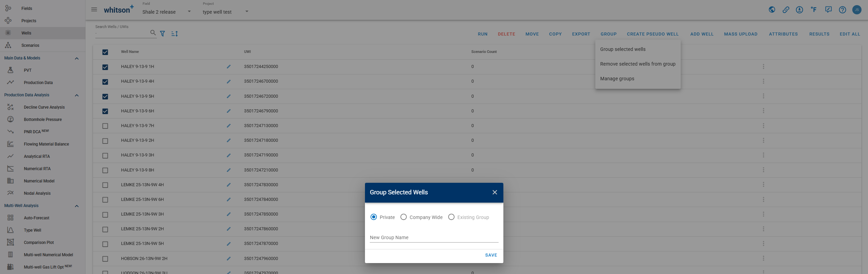Open the Field dropdown Shale 2 release
The height and width of the screenshot is (274, 868).
pyautogui.click(x=166, y=12)
